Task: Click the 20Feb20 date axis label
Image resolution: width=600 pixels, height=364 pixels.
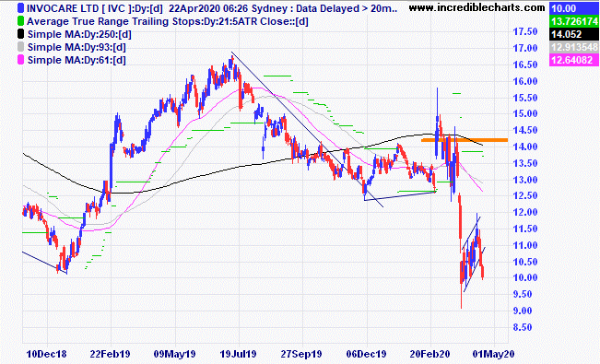Action: point(429,354)
